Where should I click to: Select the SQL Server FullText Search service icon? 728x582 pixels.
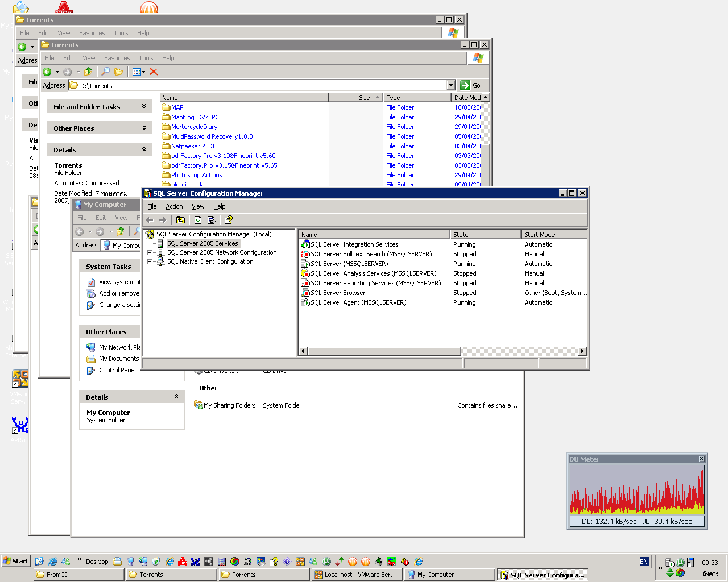coord(305,254)
